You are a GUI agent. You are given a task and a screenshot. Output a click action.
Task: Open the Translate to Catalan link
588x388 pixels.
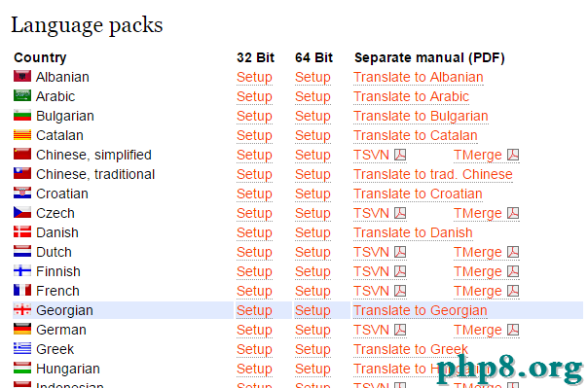pyautogui.click(x=416, y=135)
